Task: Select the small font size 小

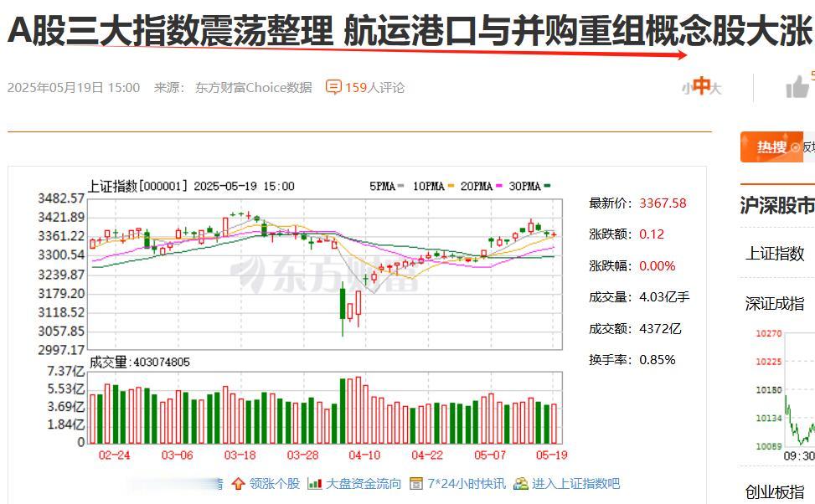Action: (x=687, y=89)
